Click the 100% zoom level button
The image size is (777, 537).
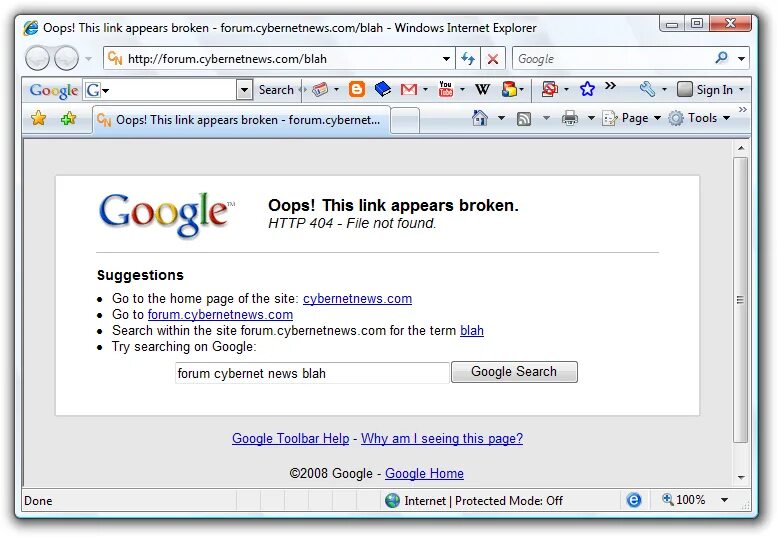pyautogui.click(x=683, y=500)
